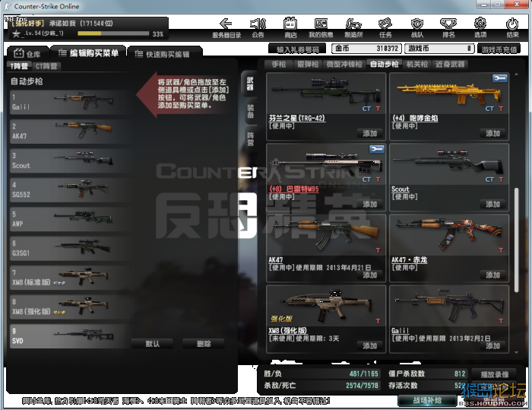This screenshot has height=410, width=532.
Task: Select slot 7 XM8(标准版) in buy menu
Action: click(70, 278)
